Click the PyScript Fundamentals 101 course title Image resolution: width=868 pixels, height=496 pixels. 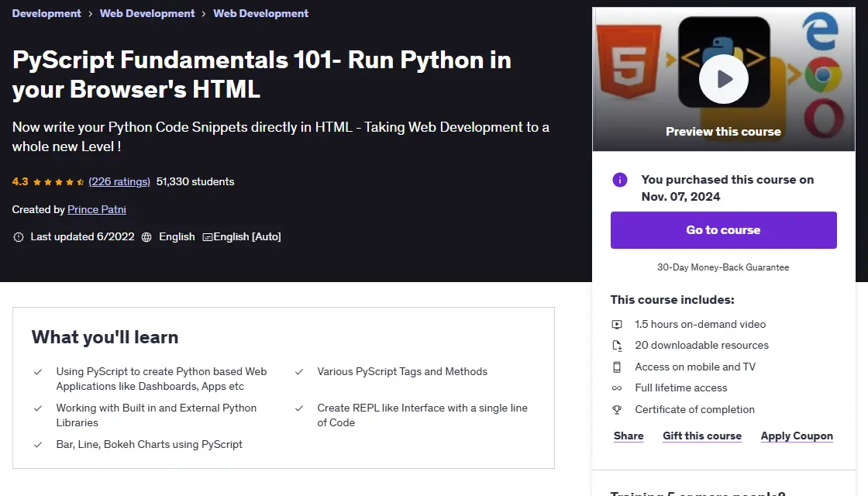pos(262,74)
